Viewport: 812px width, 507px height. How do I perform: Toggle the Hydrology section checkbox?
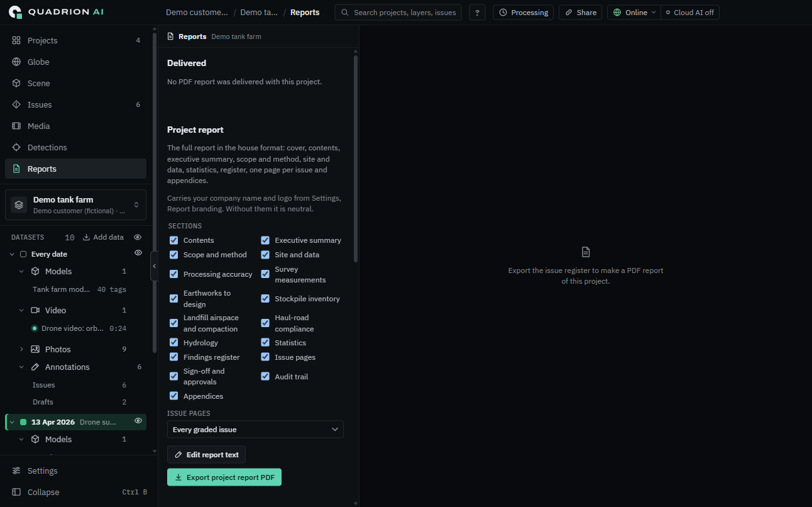point(174,343)
